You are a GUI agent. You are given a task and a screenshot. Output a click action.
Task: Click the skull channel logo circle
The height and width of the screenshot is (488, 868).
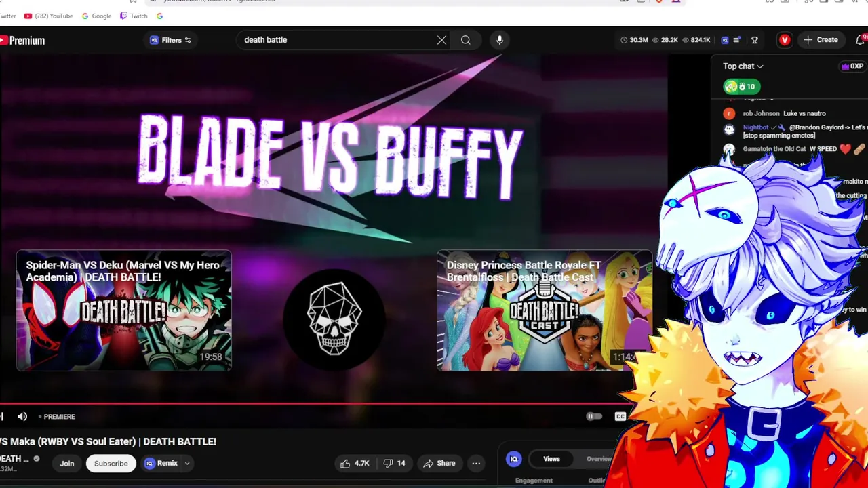[x=334, y=319]
